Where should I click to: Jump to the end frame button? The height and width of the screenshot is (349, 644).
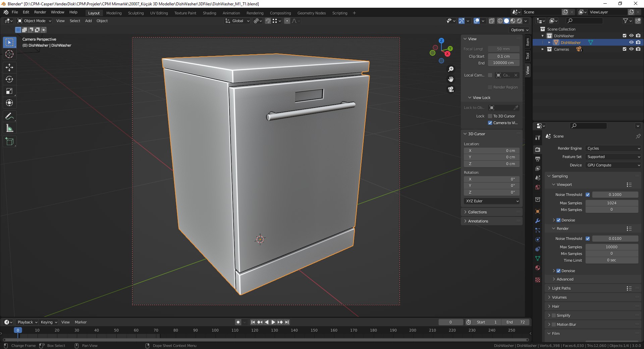(287, 322)
